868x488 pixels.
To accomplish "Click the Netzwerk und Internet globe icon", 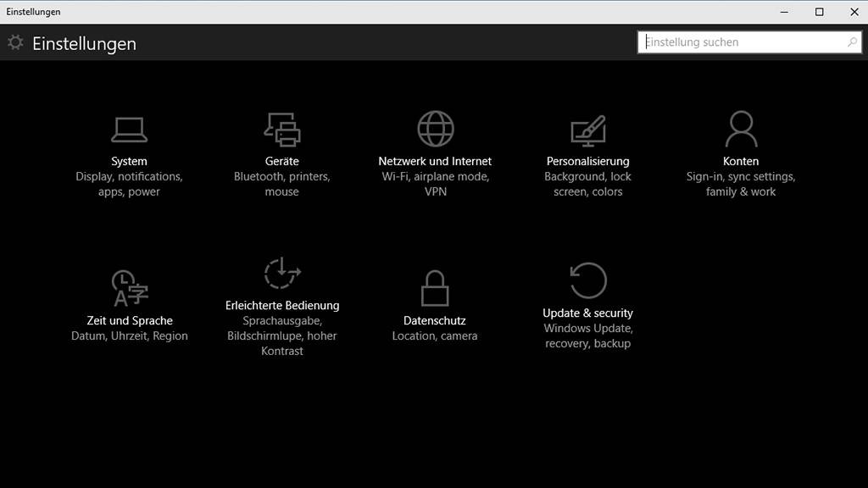I will click(435, 129).
